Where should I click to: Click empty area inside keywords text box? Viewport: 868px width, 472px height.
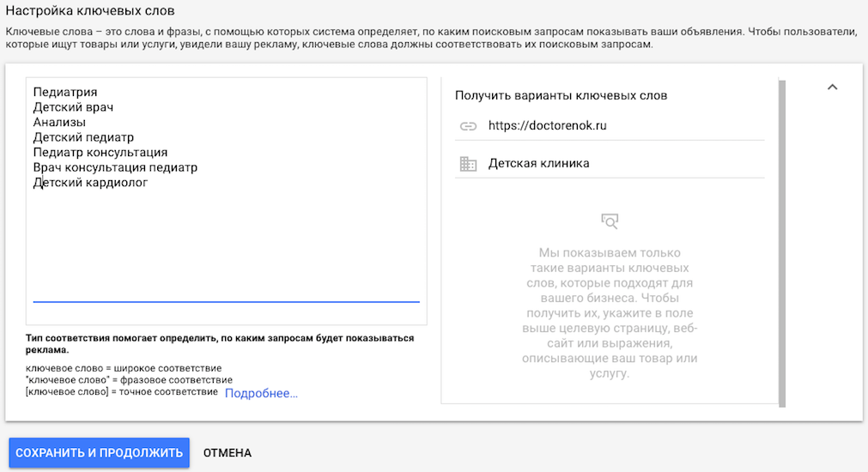(227, 244)
